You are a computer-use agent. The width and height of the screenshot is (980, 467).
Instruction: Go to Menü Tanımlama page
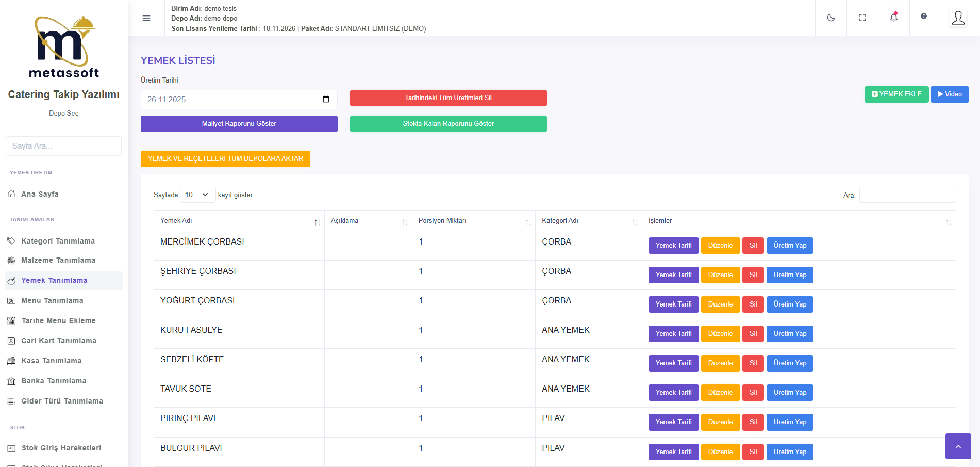[x=52, y=301]
